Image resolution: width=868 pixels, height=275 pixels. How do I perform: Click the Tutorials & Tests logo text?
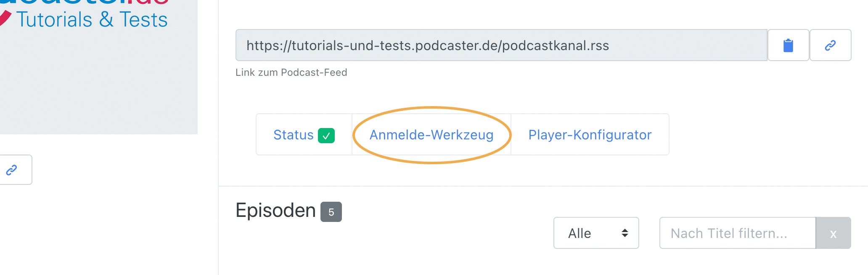[92, 20]
